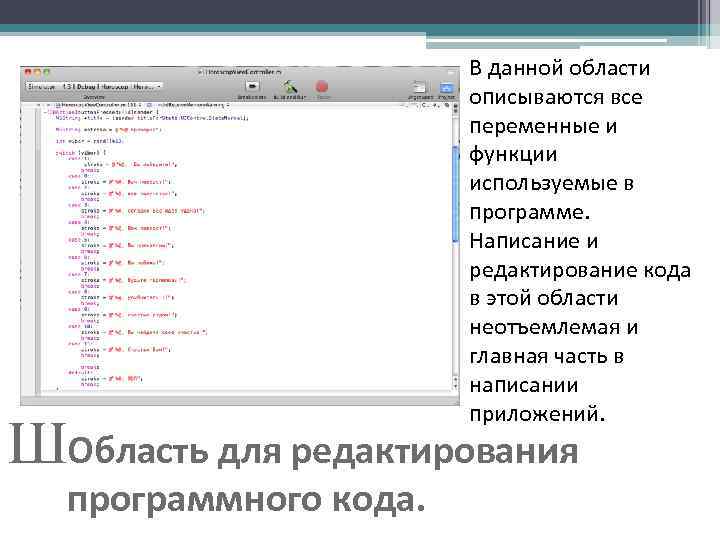This screenshot has height=540, width=720.
Task: Open the method list popup in navigation bar
Action: tap(188, 105)
